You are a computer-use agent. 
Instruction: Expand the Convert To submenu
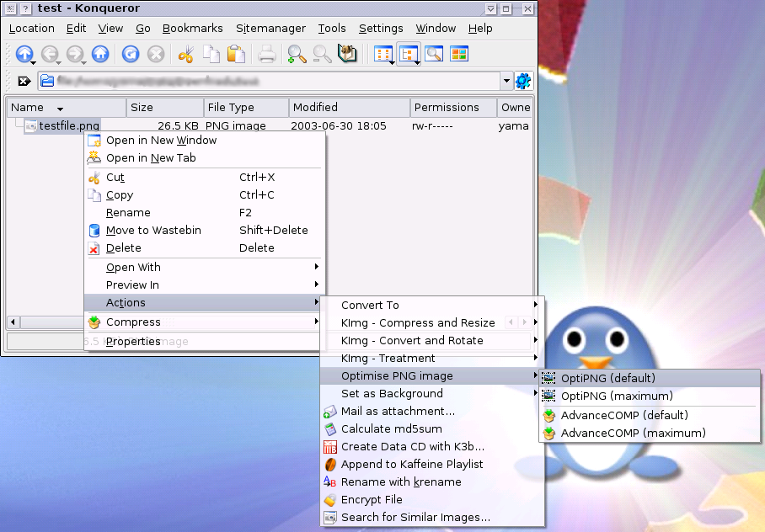[x=431, y=306]
